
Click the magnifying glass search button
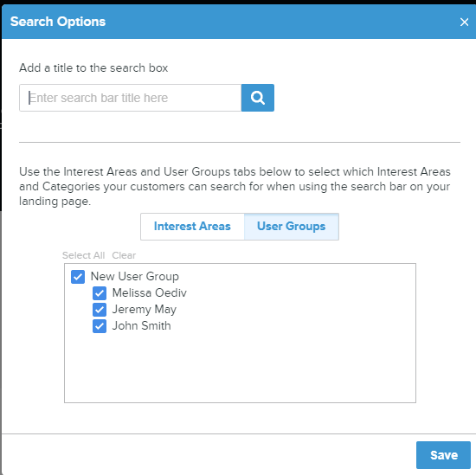point(257,98)
